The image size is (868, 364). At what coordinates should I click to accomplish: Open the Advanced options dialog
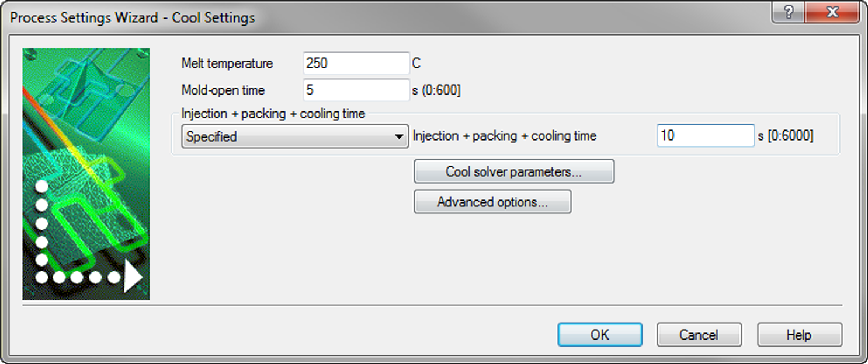pyautogui.click(x=492, y=202)
